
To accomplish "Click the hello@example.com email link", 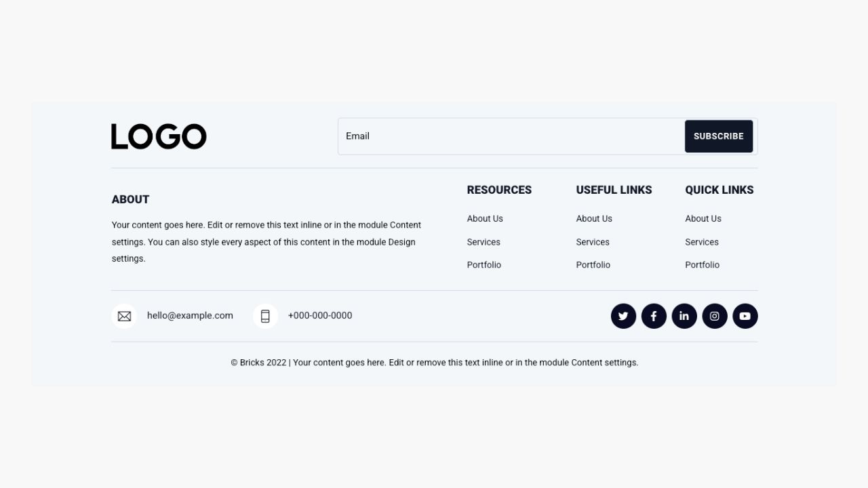I will coord(190,316).
